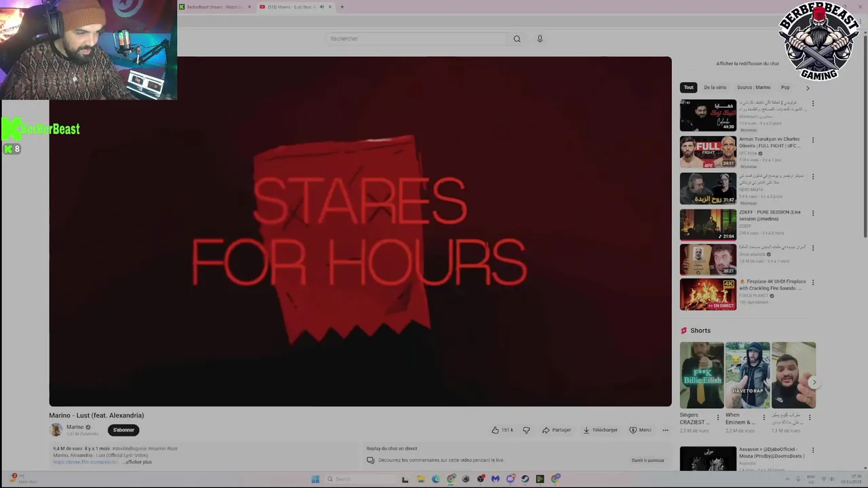The width and height of the screenshot is (868, 488).
Task: Open the Marino channel name link
Action: coord(75,427)
